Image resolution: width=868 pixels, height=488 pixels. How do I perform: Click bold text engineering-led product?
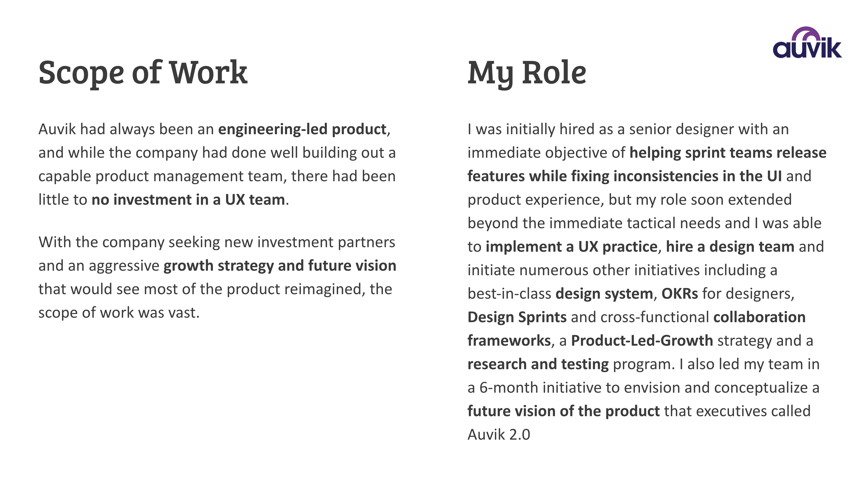pos(302,129)
